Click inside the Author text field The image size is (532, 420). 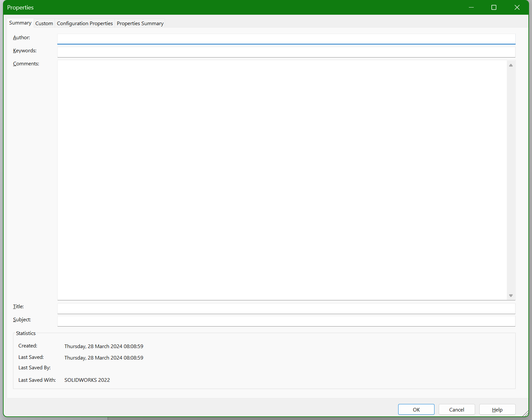(x=286, y=39)
